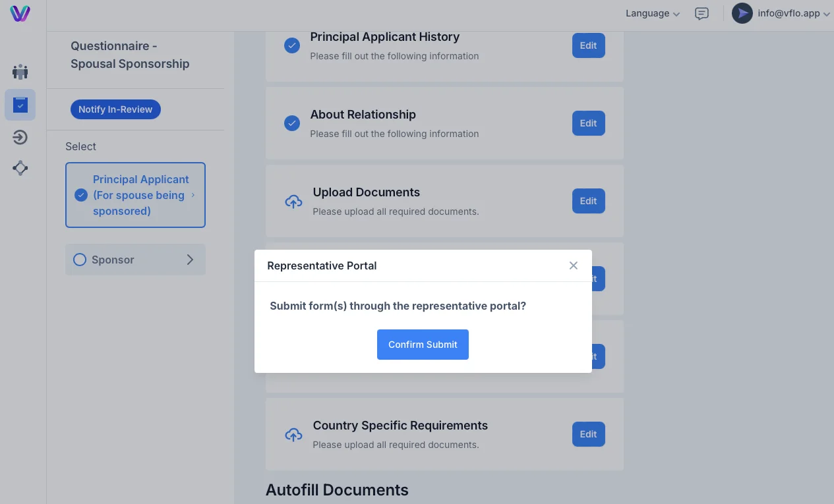Screen dimensions: 834x504
Task: Click the Upload Documents cloud icon
Action: (x=293, y=202)
